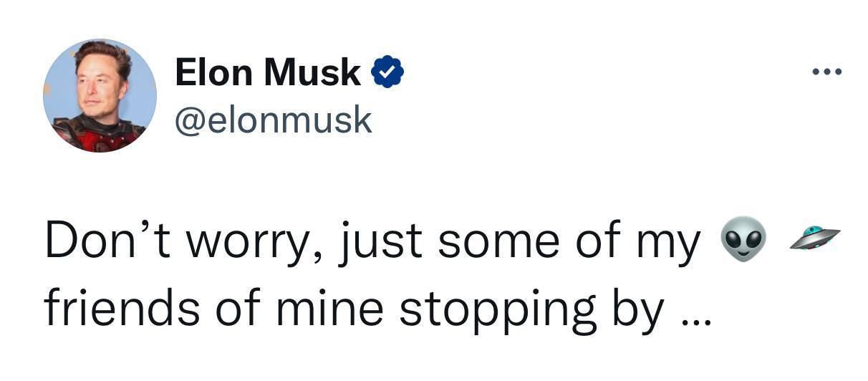The image size is (868, 381).
Task: Click the word "Musk" in the display name
Action: (313, 72)
